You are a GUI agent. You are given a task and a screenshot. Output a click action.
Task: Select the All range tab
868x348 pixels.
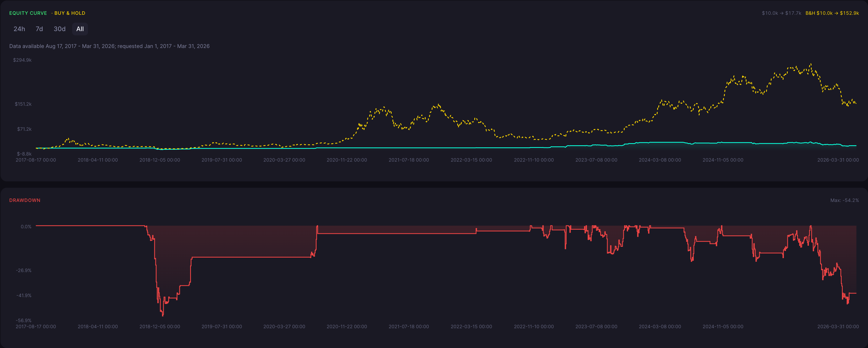pos(80,29)
